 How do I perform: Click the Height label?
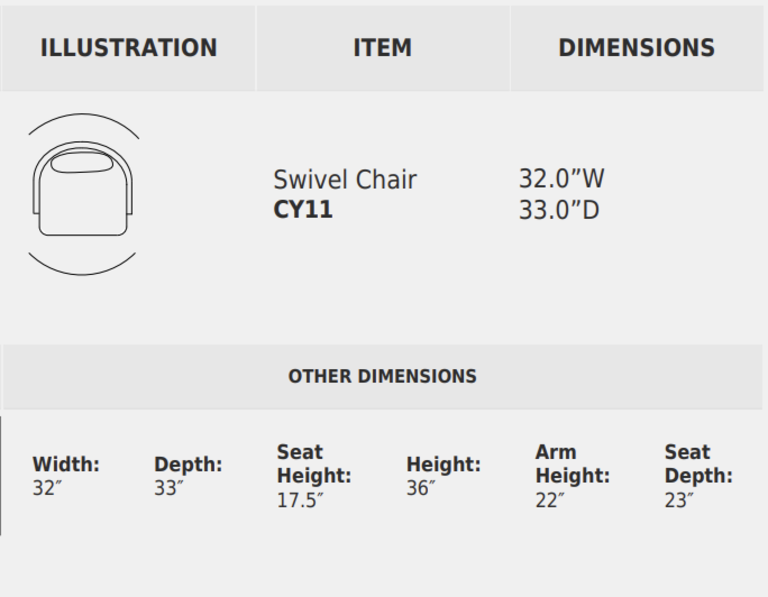tap(443, 464)
